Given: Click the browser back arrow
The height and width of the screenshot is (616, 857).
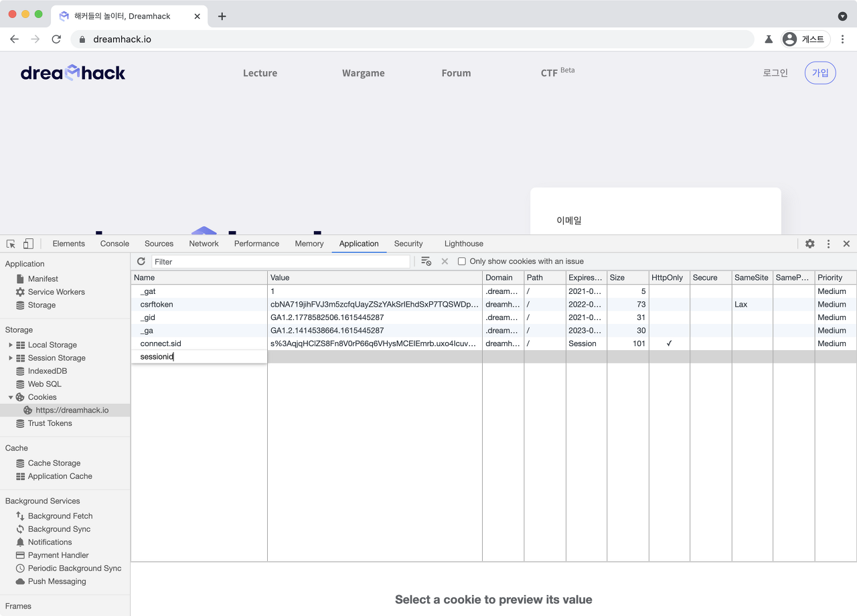Looking at the screenshot, I should [14, 39].
